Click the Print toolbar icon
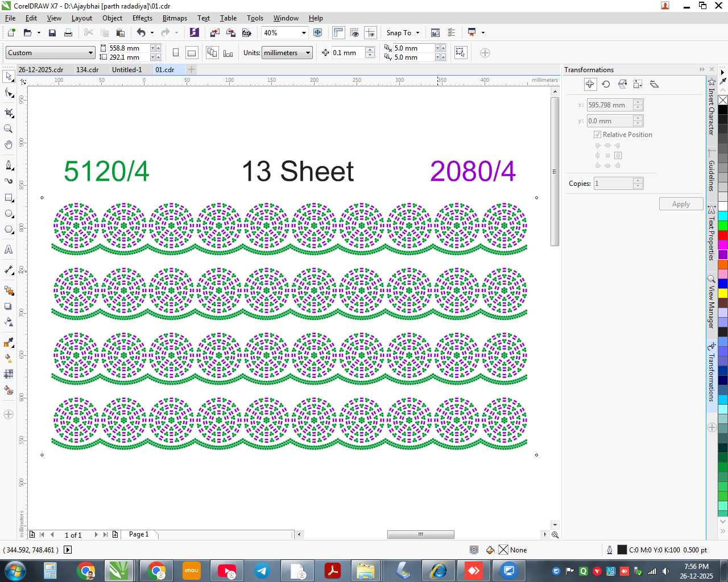The height and width of the screenshot is (582, 728). coord(68,33)
